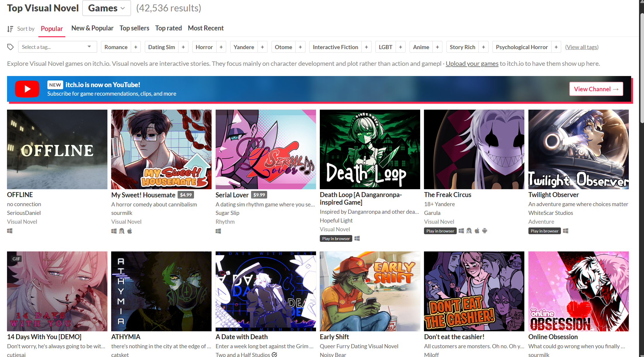Expand the Select a tag combo box
The width and height of the screenshot is (644, 357).
57,47
